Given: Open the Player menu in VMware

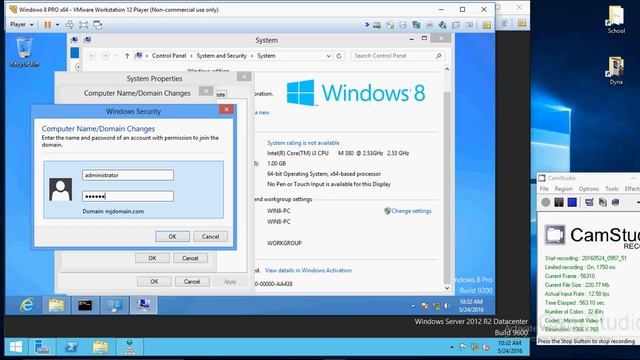Looking at the screenshot, I should click(22, 24).
